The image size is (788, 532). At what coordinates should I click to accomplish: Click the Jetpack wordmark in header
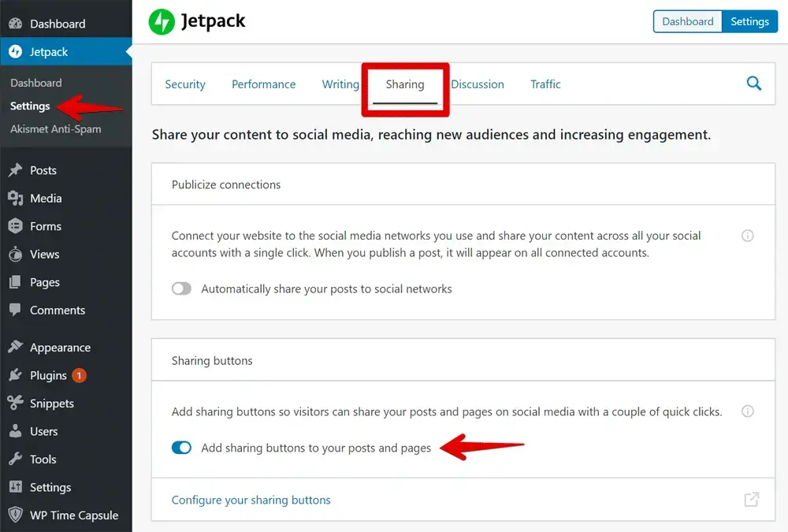click(x=213, y=21)
